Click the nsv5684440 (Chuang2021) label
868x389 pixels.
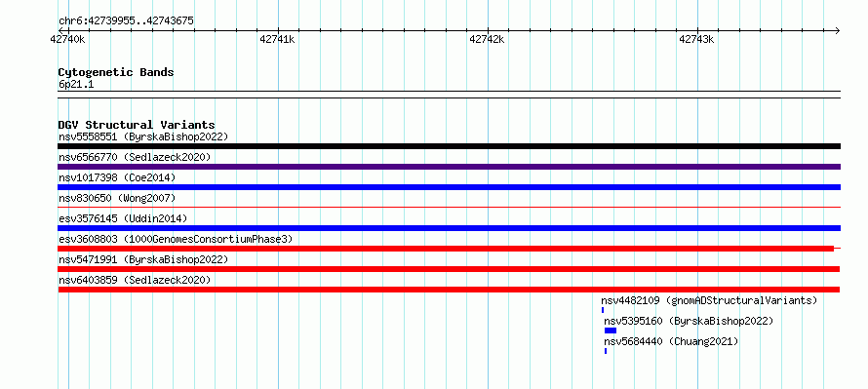click(671, 341)
